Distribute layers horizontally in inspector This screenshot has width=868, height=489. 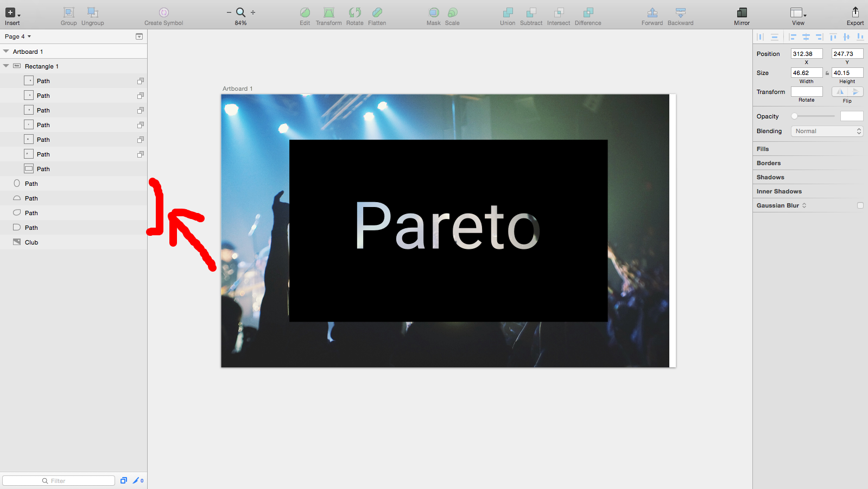point(761,37)
